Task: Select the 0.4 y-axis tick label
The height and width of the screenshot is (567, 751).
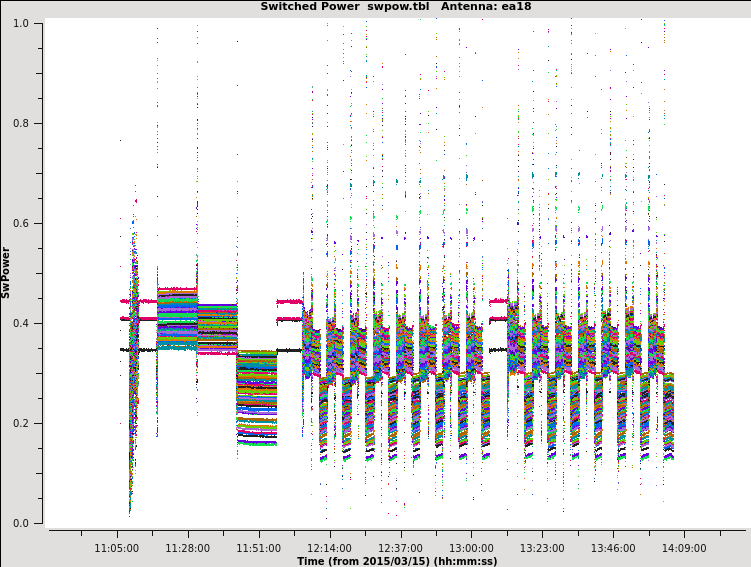Action: (20, 323)
